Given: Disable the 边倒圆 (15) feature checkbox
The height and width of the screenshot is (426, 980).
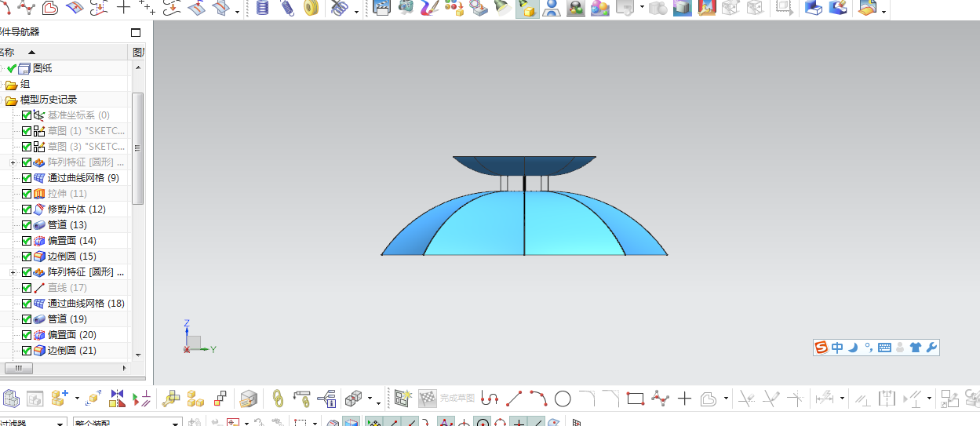Looking at the screenshot, I should (x=27, y=257).
